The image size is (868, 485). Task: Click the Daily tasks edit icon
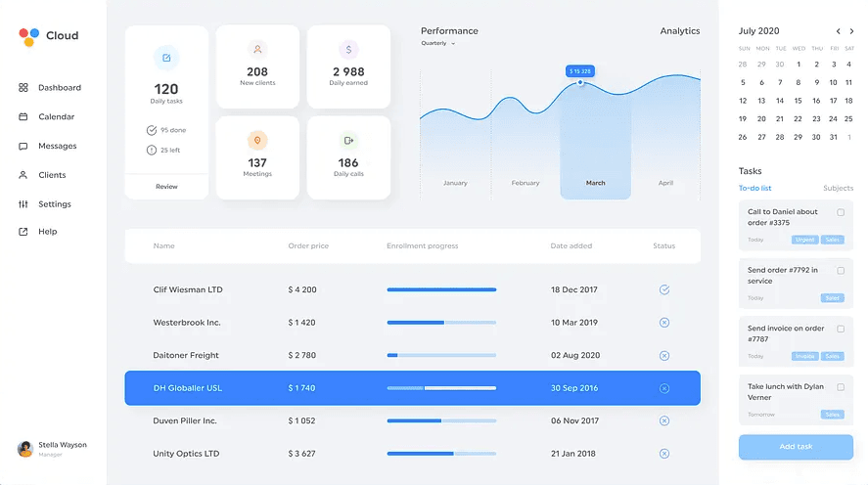166,58
